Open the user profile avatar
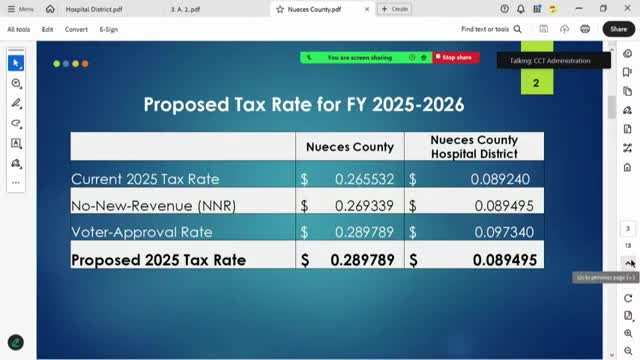 click(x=553, y=9)
